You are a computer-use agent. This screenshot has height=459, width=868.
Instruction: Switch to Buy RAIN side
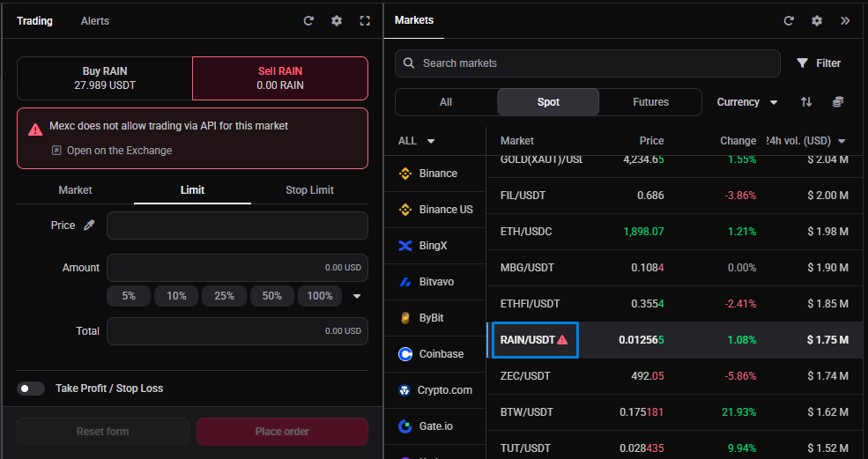105,78
